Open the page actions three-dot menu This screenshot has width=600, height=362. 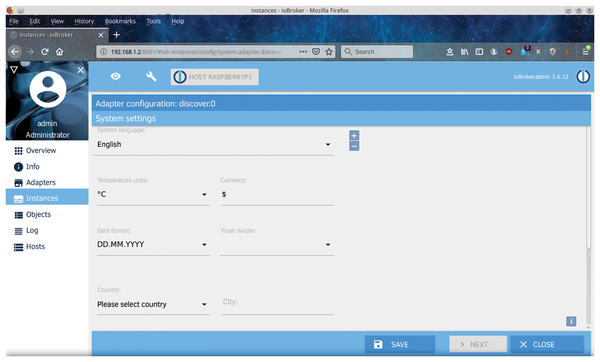303,52
